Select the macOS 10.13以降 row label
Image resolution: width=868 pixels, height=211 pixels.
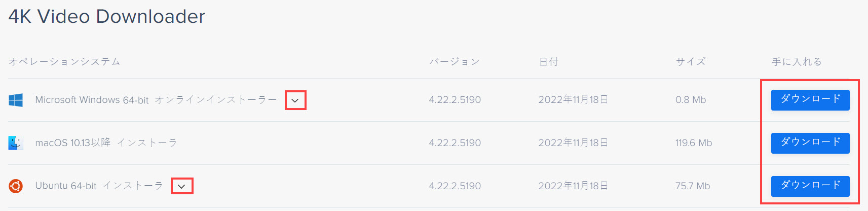coord(73,143)
